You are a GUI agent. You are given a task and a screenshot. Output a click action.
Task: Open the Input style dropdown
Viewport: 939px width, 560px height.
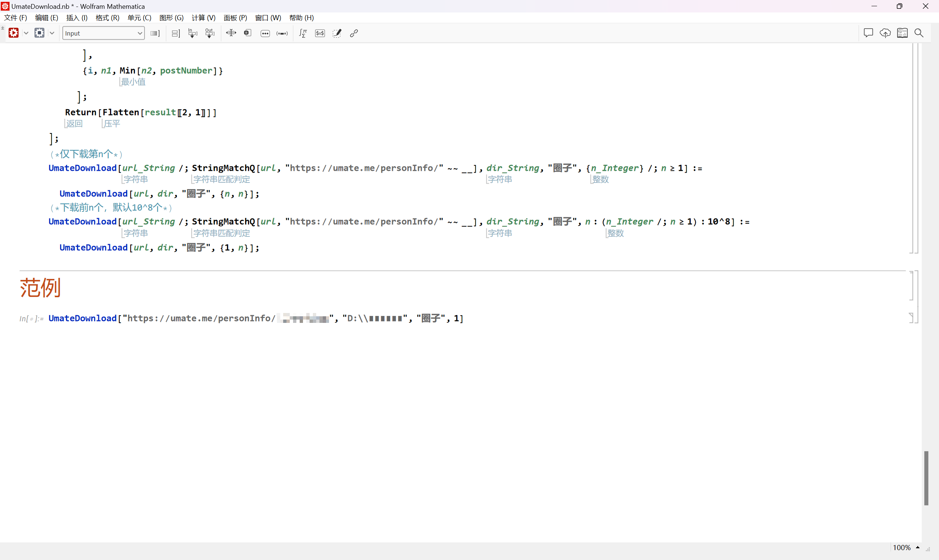103,33
